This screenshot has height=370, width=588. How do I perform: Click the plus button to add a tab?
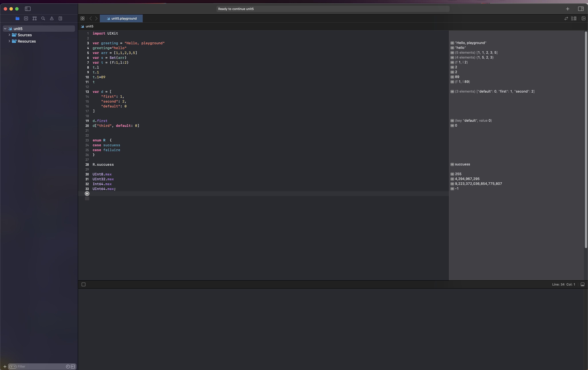[568, 9]
